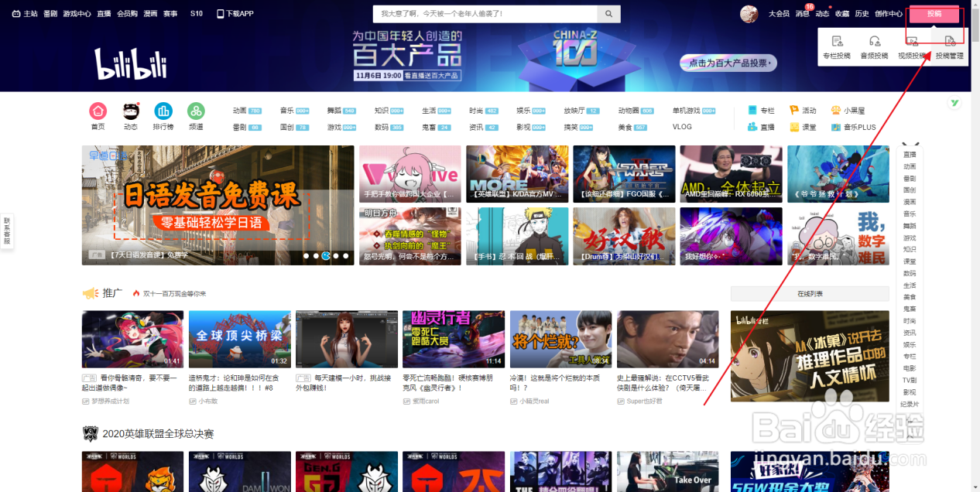
Task: Open the 音乐PLUS icon link
Action: click(853, 127)
